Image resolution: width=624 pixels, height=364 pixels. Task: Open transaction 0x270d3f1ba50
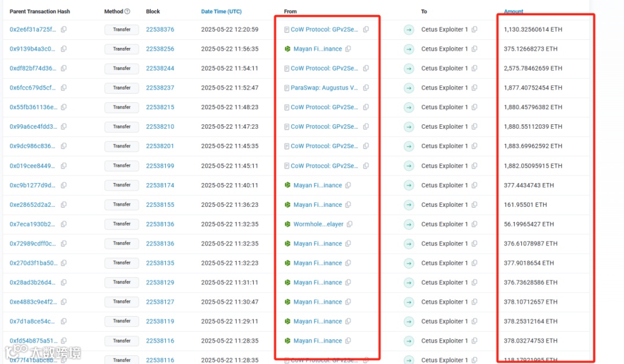34,263
